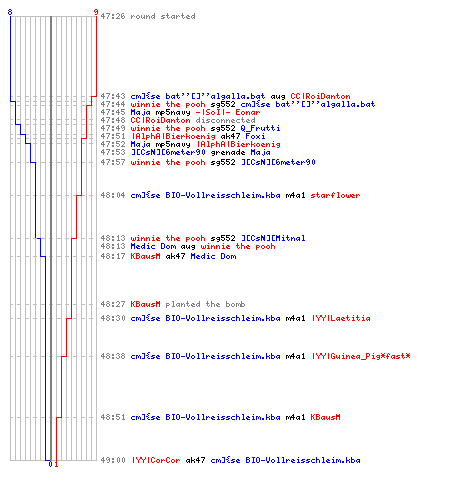The height and width of the screenshot is (500, 450).
Task: Select |YY|Laetitia at 48:30
Action: 341,318
